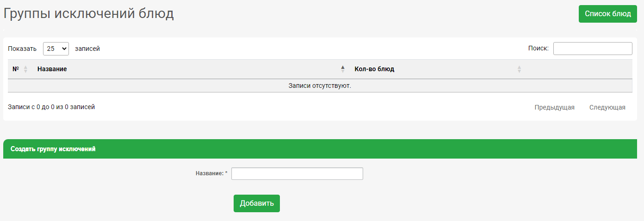Sort by the № column header label
This screenshot has height=221, width=644.
[16, 69]
